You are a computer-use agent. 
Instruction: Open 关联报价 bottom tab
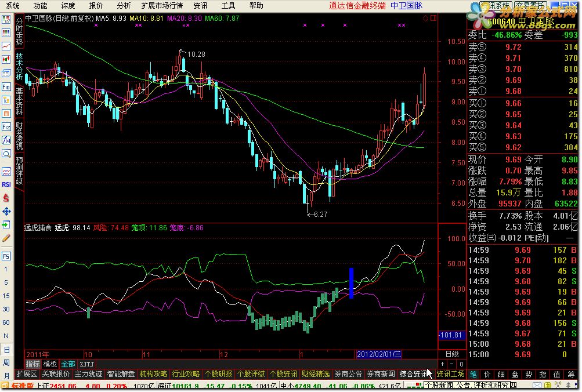click(56, 374)
